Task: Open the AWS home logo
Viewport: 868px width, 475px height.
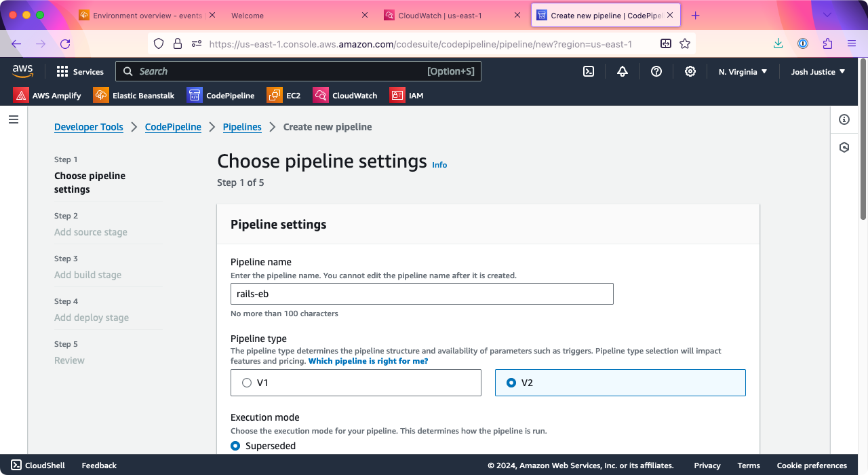Action: coord(22,71)
